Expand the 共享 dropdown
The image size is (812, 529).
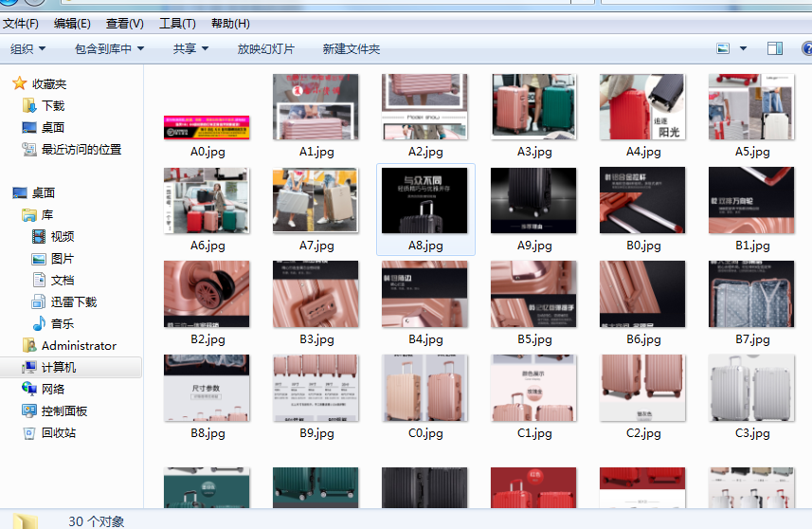[190, 48]
